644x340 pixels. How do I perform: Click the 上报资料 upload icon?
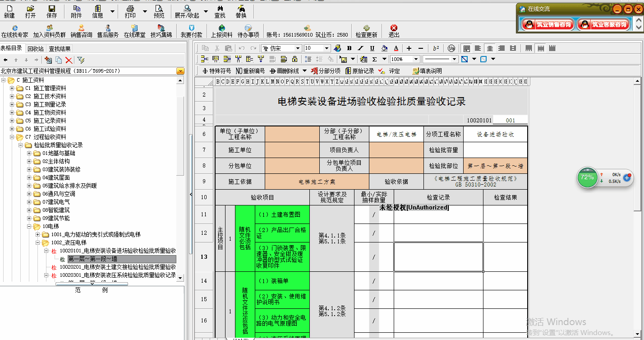pos(221,31)
